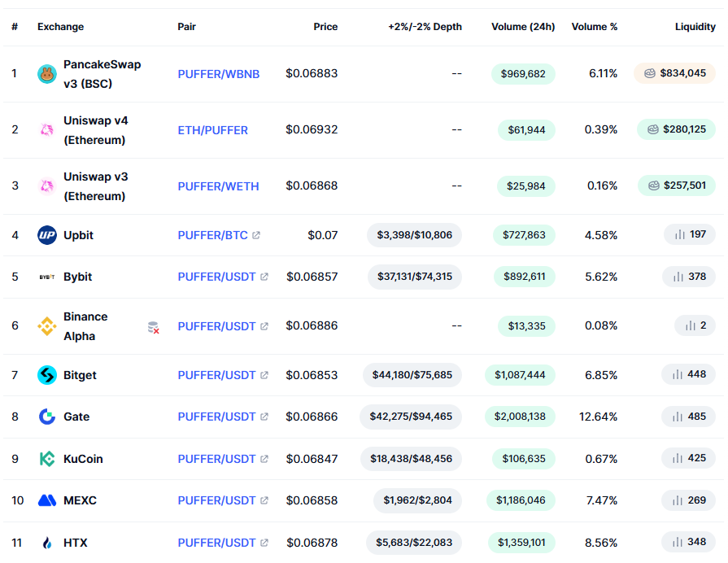728x563 pixels.
Task: Open the PUFFER/WBNB pair link
Action: coord(219,74)
